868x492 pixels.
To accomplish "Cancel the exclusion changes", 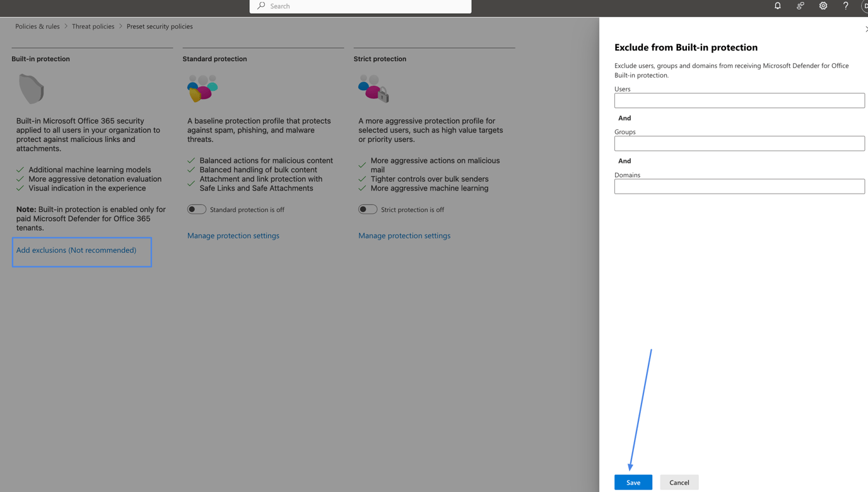I will [679, 481].
